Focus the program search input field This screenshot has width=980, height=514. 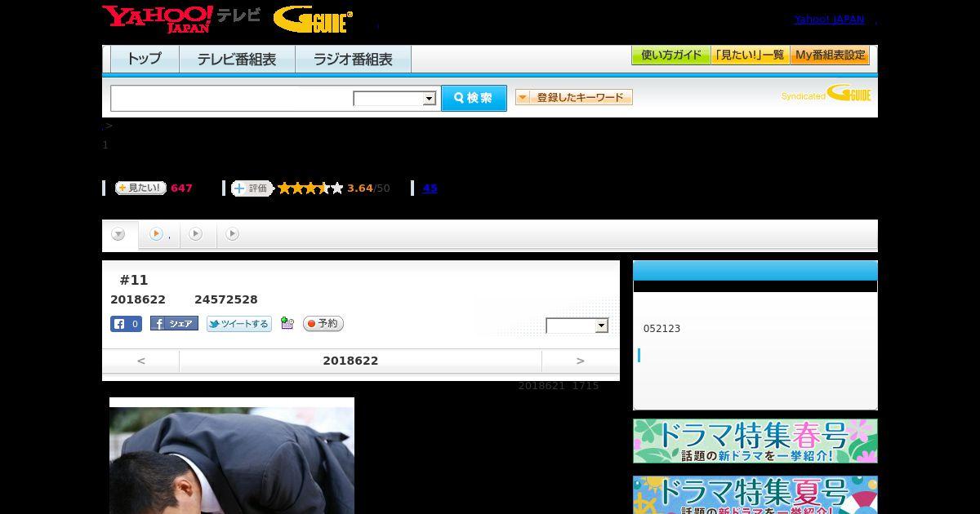(232, 99)
